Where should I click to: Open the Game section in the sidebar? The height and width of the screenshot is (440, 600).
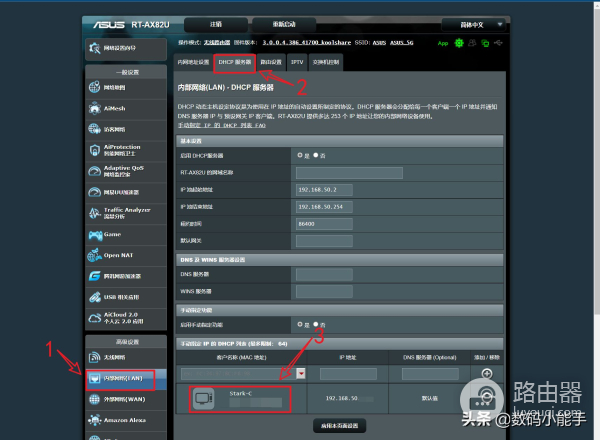[126, 234]
